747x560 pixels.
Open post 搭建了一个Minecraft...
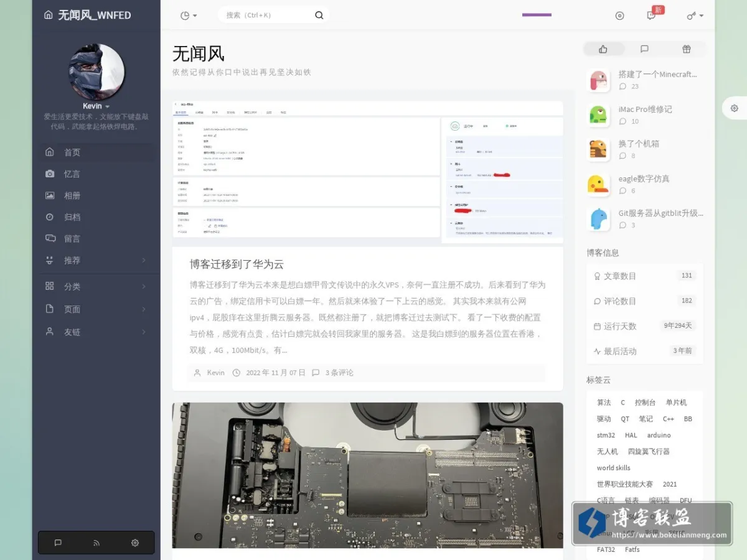(657, 74)
